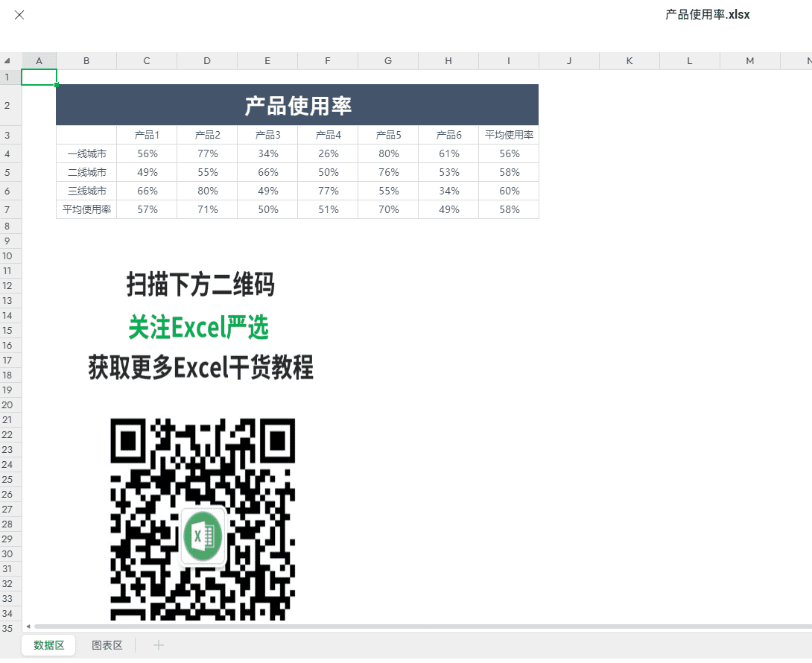Image resolution: width=812 pixels, height=663 pixels.
Task: Select the empty active cell A1
Action: pyautogui.click(x=39, y=77)
